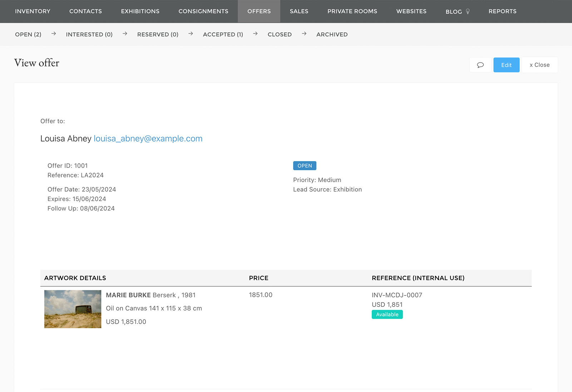Click the OPEN status badge
Image resolution: width=572 pixels, height=392 pixels.
click(305, 166)
